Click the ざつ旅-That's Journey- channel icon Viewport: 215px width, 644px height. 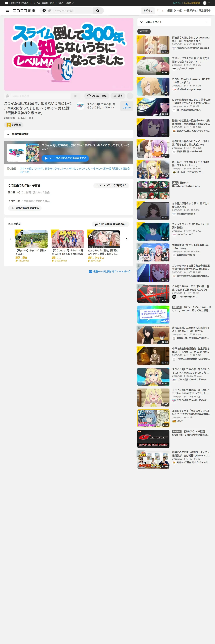click(174, 89)
